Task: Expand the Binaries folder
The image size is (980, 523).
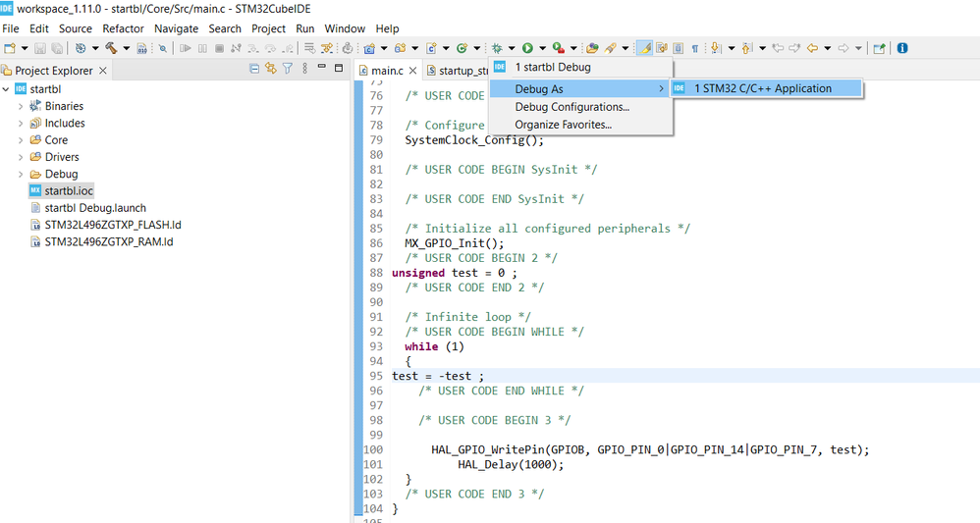Action: point(21,107)
